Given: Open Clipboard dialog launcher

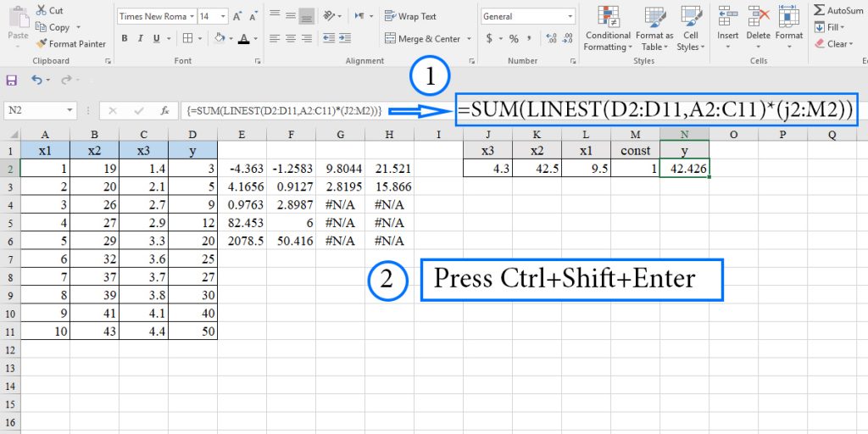Looking at the screenshot, I should point(108,61).
